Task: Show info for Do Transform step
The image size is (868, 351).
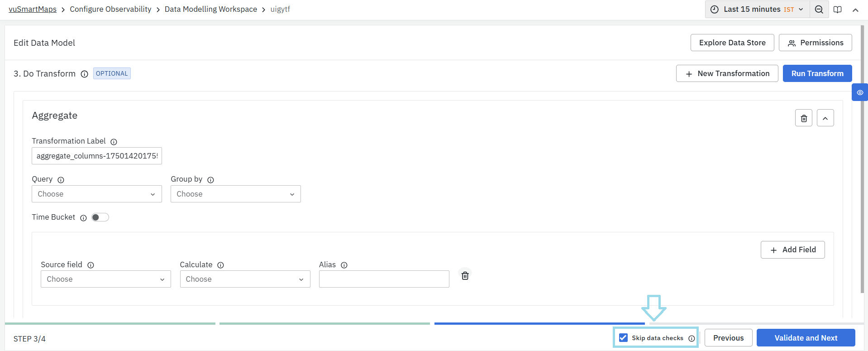Action: (x=85, y=74)
